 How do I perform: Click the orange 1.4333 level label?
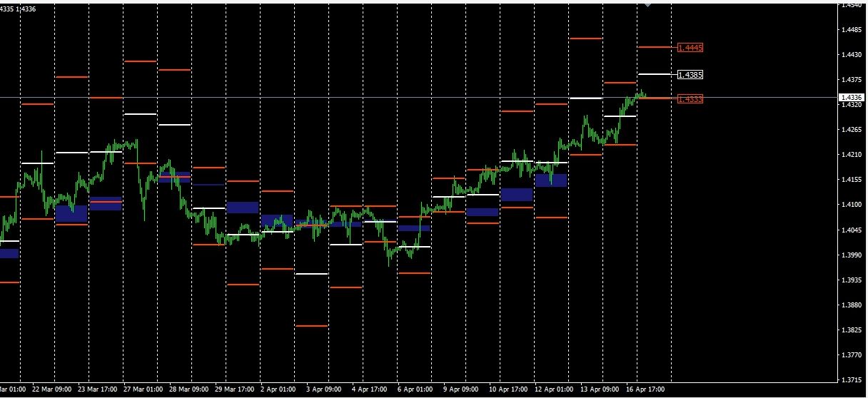tap(690, 99)
